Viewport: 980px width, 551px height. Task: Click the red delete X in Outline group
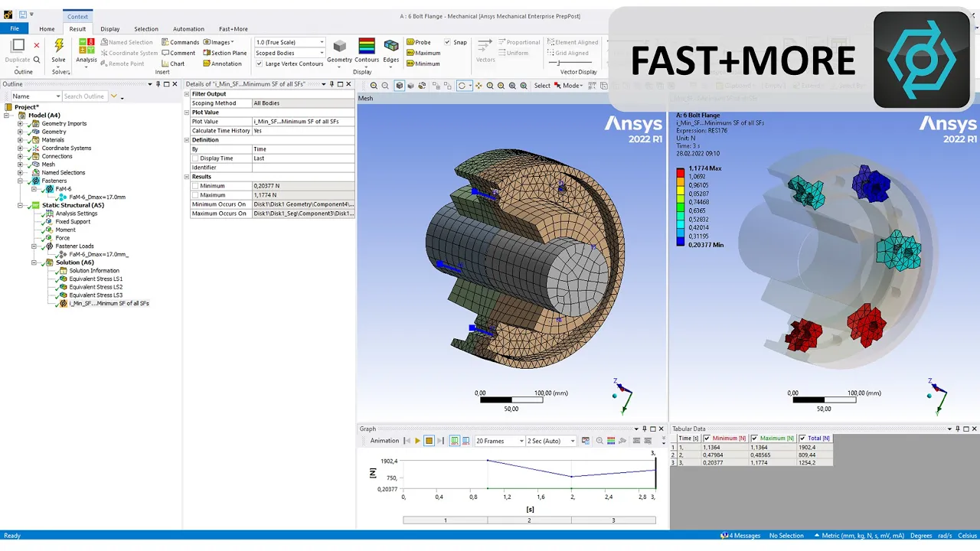pyautogui.click(x=37, y=46)
